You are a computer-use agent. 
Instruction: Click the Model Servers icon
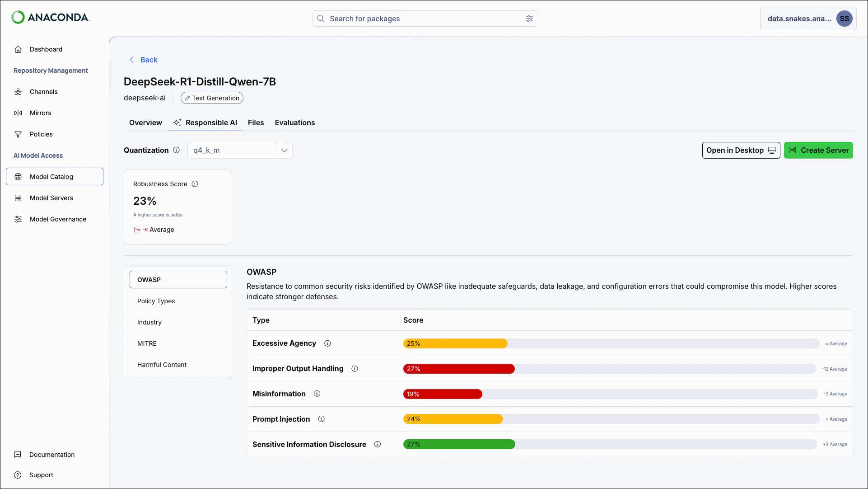point(18,197)
